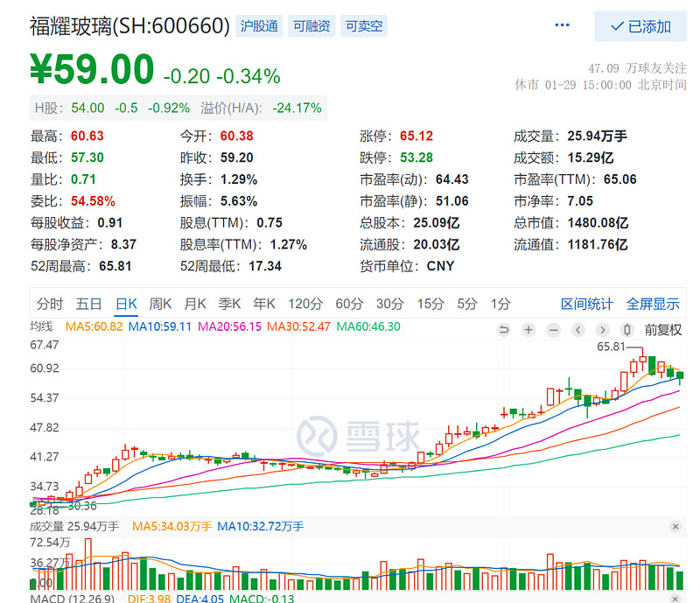The width and height of the screenshot is (700, 603).
Task: Zoom out the chart with minus icon
Action: (554, 330)
